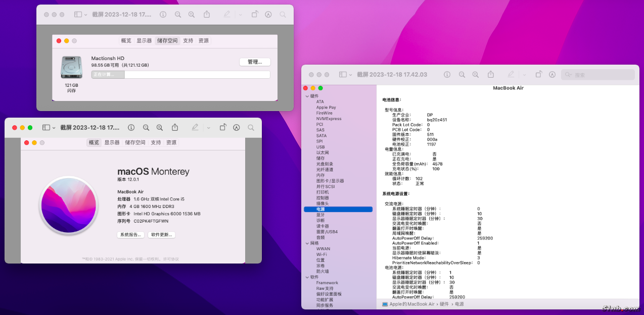Open sidebar view dropdown in macOS Monterey window
The height and width of the screenshot is (315, 644).
coord(54,128)
